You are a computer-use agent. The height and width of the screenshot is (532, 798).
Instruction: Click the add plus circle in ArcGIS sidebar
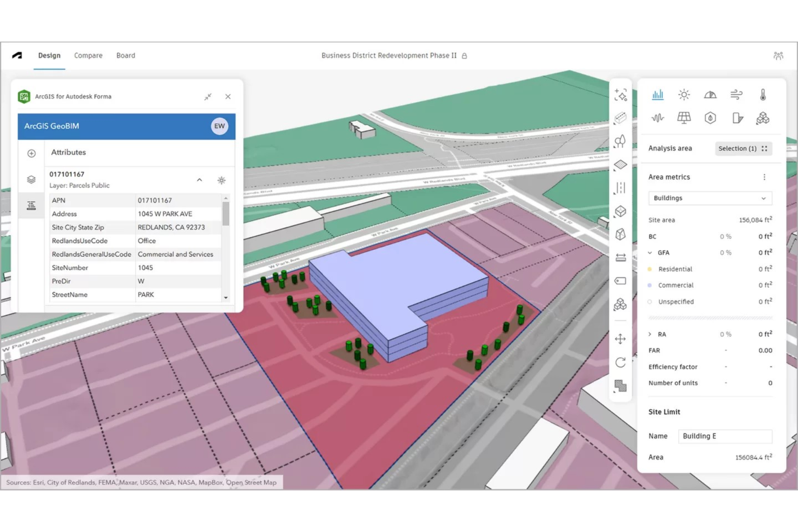tap(31, 154)
